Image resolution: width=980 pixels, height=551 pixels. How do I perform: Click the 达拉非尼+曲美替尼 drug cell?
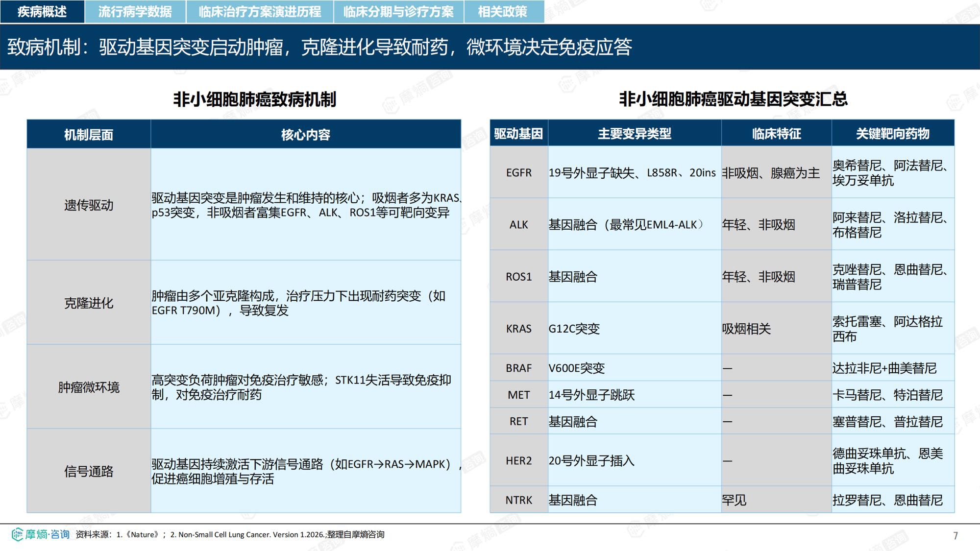click(893, 368)
